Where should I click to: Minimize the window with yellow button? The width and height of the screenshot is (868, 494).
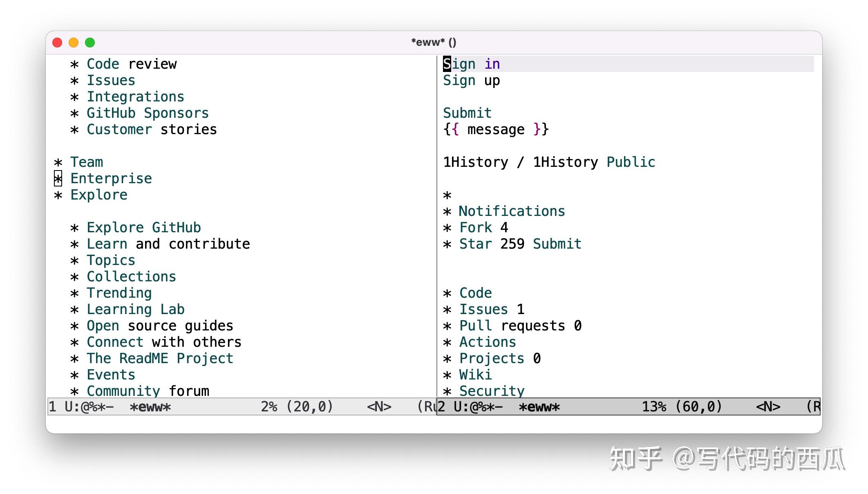pos(74,43)
